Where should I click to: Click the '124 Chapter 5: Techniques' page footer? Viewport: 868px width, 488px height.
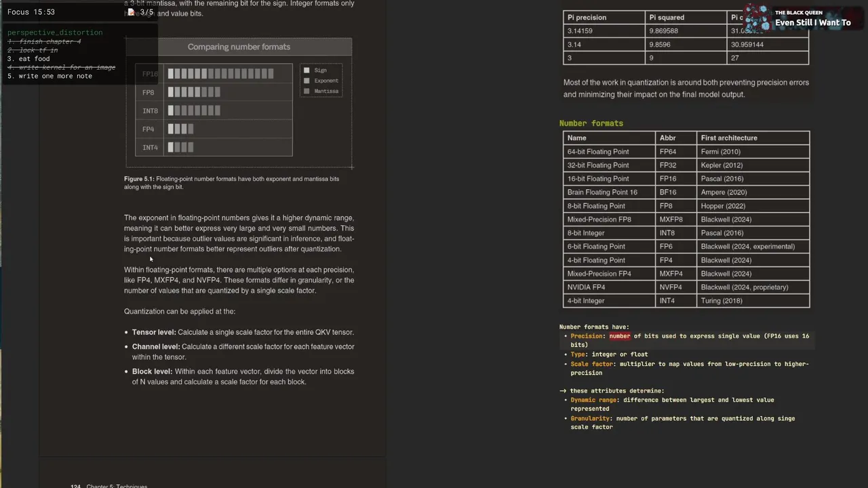(x=108, y=486)
